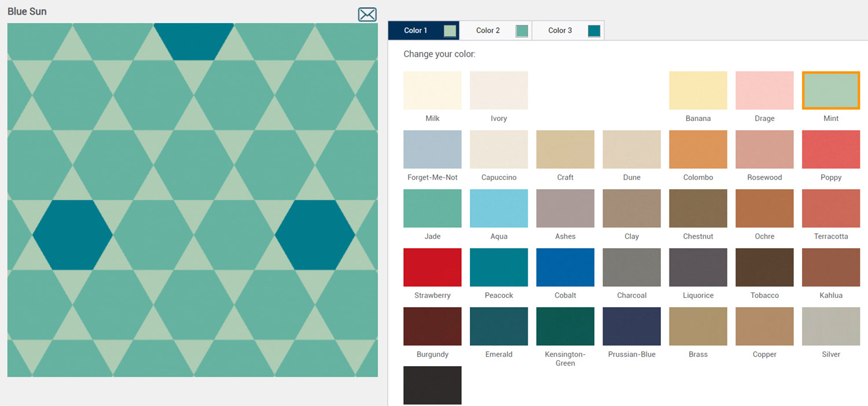868x406 pixels.
Task: Pick the Prussian-Blue swatch
Action: pos(631,326)
